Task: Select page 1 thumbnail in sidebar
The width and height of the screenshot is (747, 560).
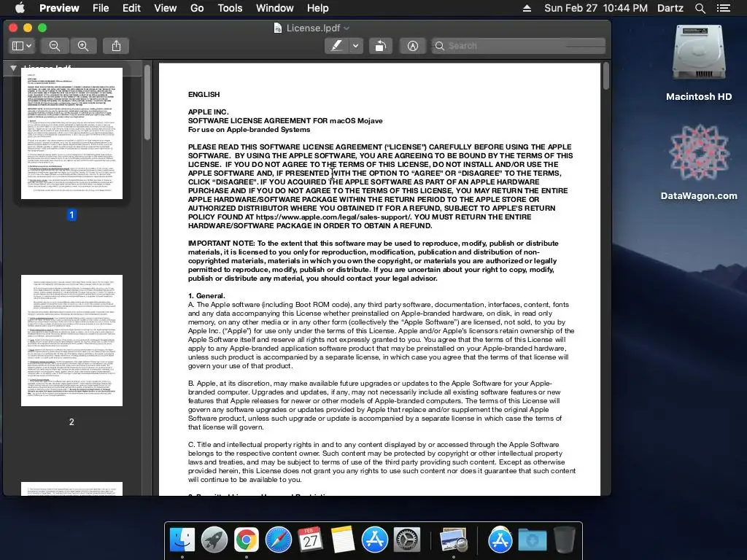Action: pyautogui.click(x=71, y=133)
